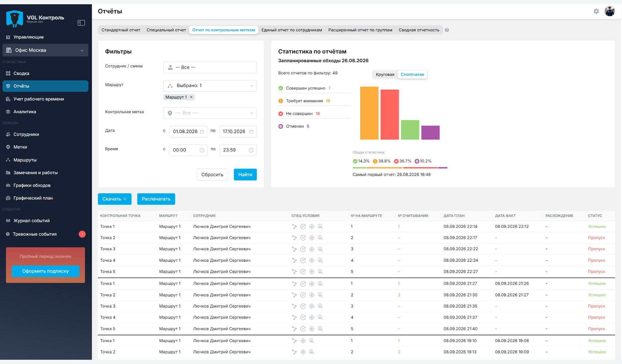Open the Контрольная метка dropdown

210,113
